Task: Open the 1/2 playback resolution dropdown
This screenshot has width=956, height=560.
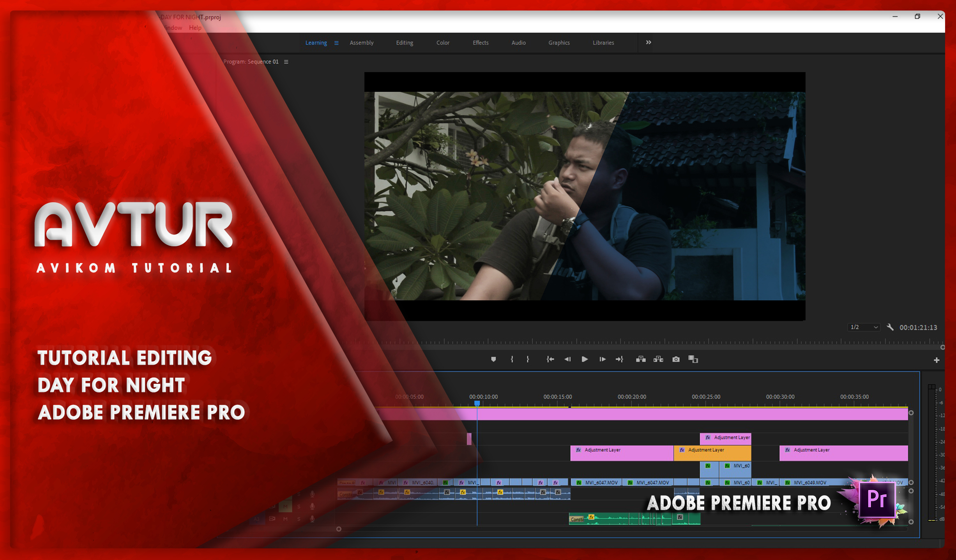Action: click(x=864, y=327)
